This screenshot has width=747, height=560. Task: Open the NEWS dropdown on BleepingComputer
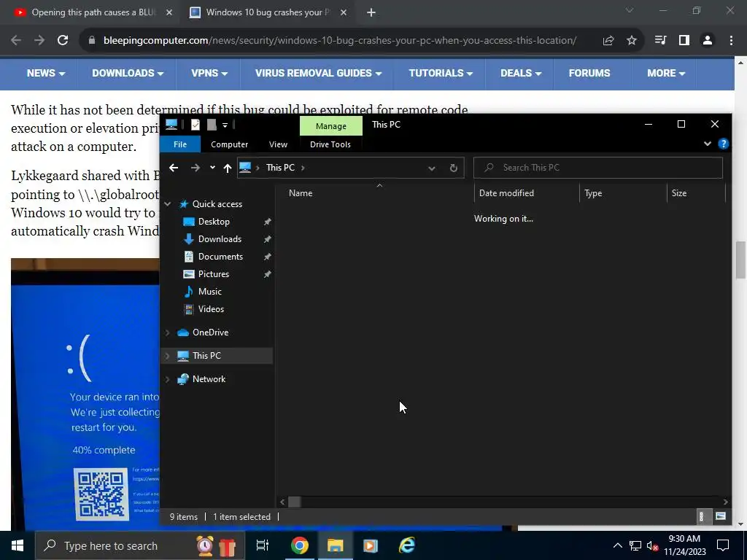[x=46, y=74]
